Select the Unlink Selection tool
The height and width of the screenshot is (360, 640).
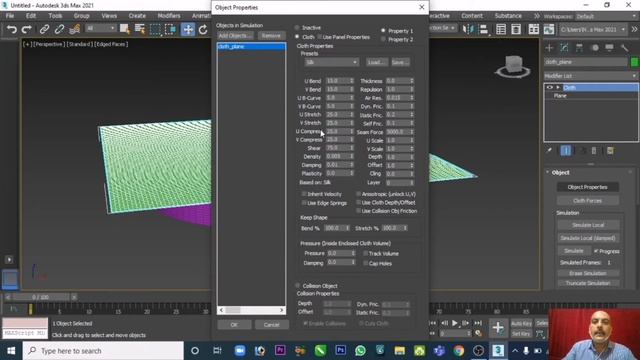[x=59, y=29]
